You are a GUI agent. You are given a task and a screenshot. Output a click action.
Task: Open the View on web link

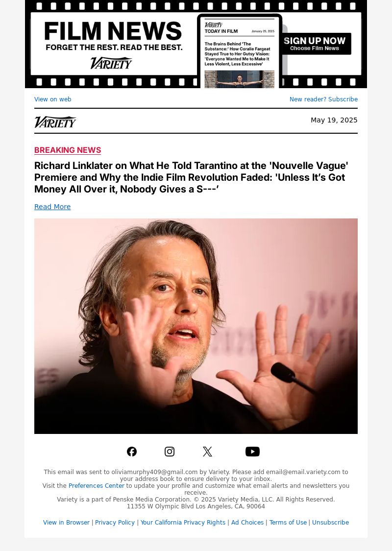pyautogui.click(x=53, y=99)
